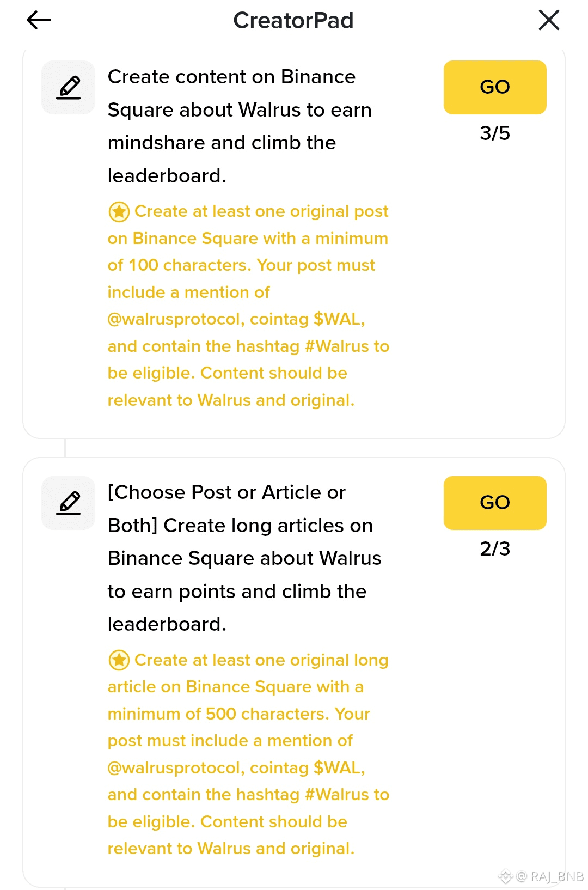Tap the $WAL cointag in the second task
This screenshot has width=588, height=890.
338,768
